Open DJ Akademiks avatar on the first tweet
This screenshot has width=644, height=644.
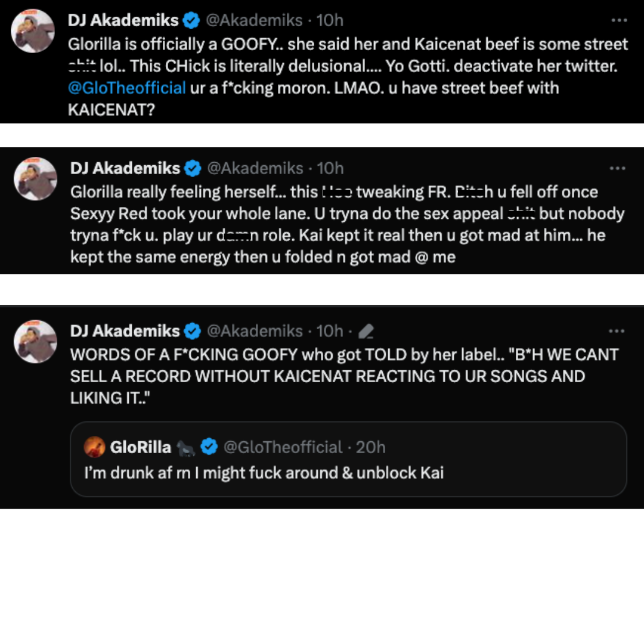[x=33, y=31]
